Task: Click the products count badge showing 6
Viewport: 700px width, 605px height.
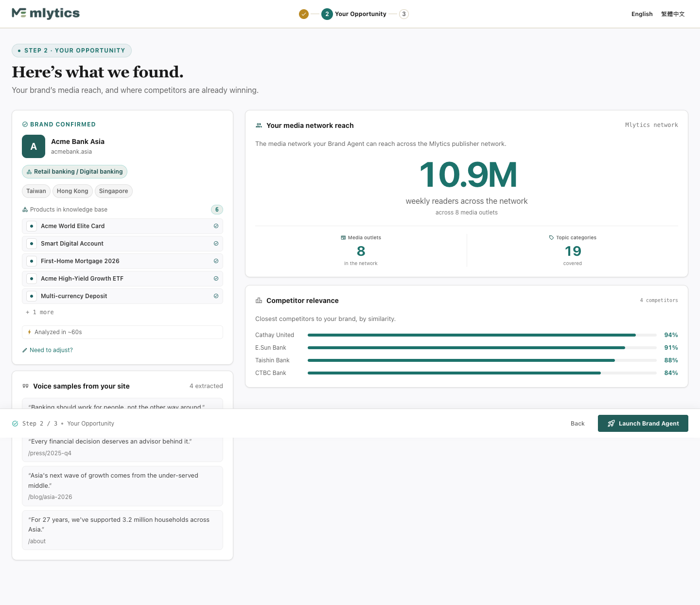Action: [217, 210]
